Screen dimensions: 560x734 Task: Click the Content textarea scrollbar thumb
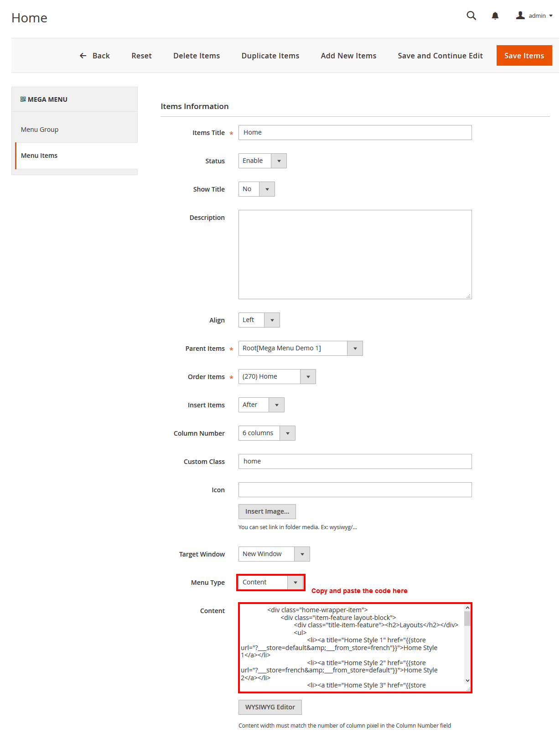(467, 618)
